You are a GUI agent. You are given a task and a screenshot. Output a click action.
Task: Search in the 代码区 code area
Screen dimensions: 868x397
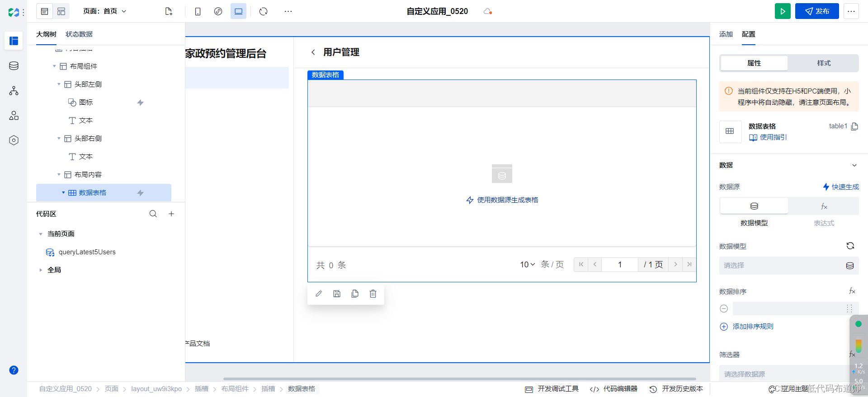153,214
